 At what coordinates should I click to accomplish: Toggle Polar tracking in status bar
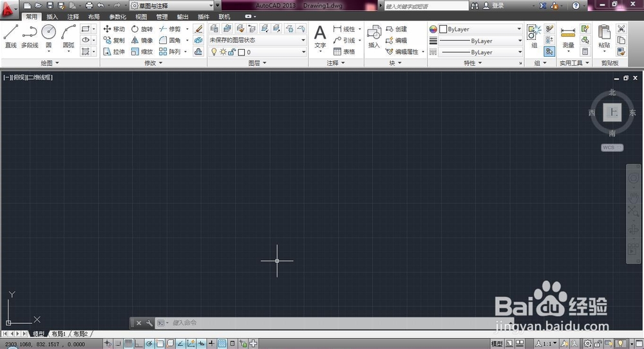click(x=149, y=343)
